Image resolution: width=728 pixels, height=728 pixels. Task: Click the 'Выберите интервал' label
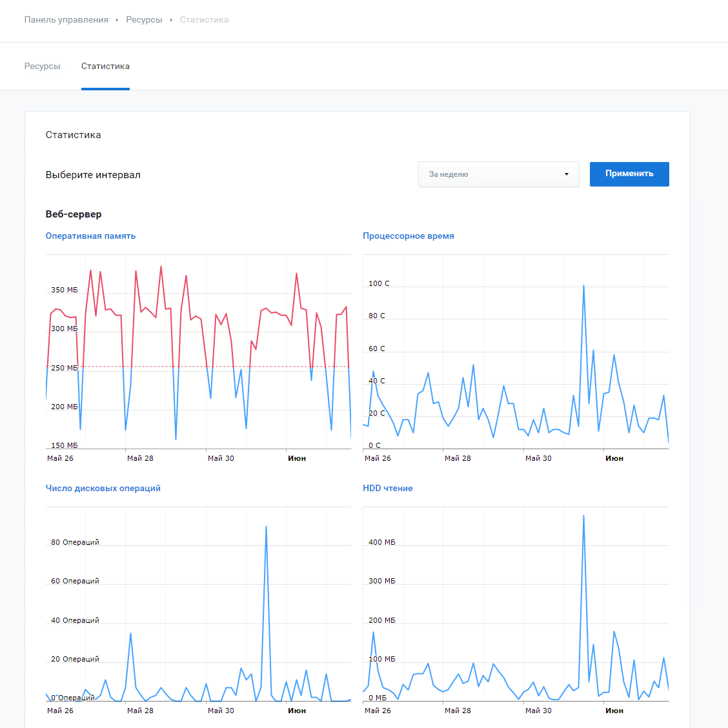pos(93,174)
